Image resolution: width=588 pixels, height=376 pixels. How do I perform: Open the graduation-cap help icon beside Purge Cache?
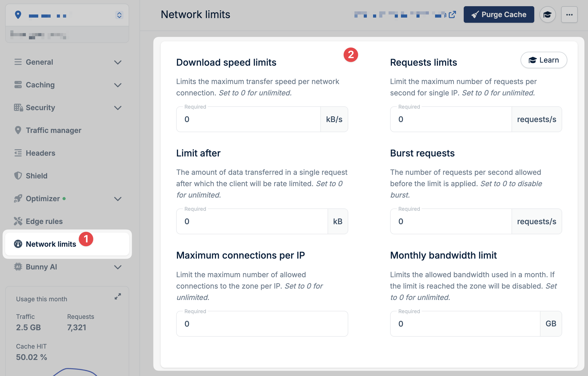(548, 14)
